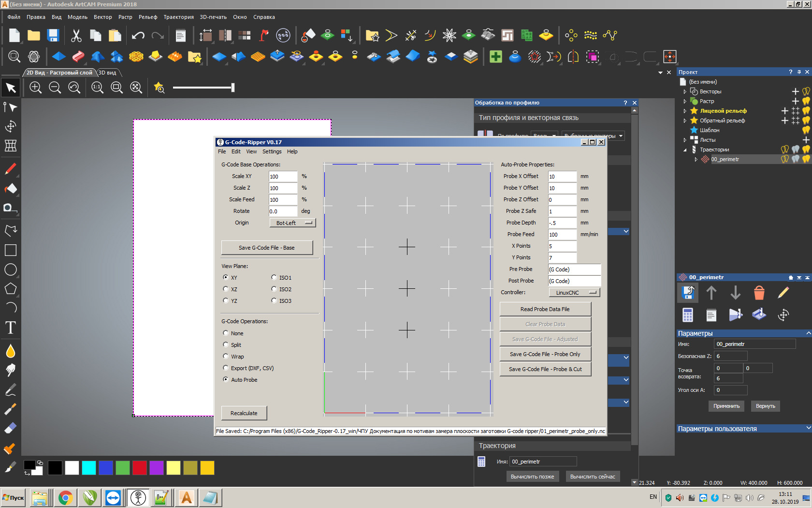The width and height of the screenshot is (812, 508).
Task: Select the YZ view plane
Action: click(226, 300)
